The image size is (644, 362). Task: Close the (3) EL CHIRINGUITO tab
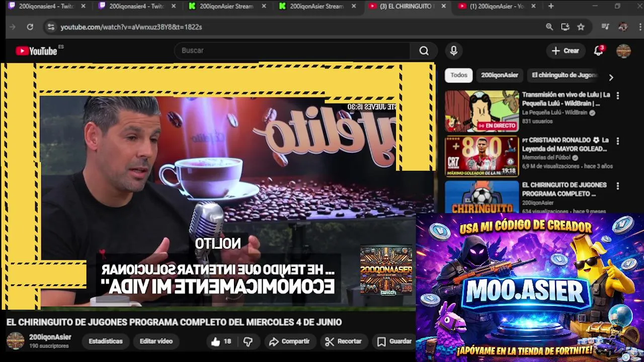443,6
